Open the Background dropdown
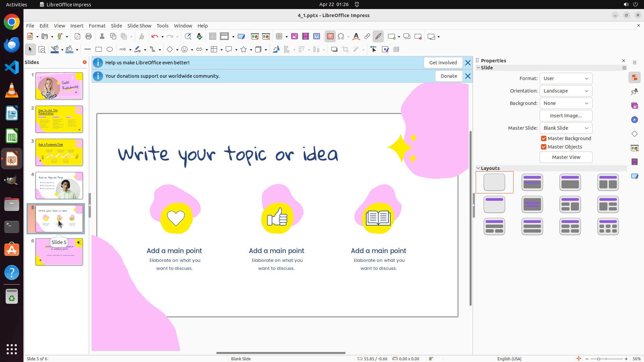This screenshot has width=644, height=362. (x=566, y=103)
